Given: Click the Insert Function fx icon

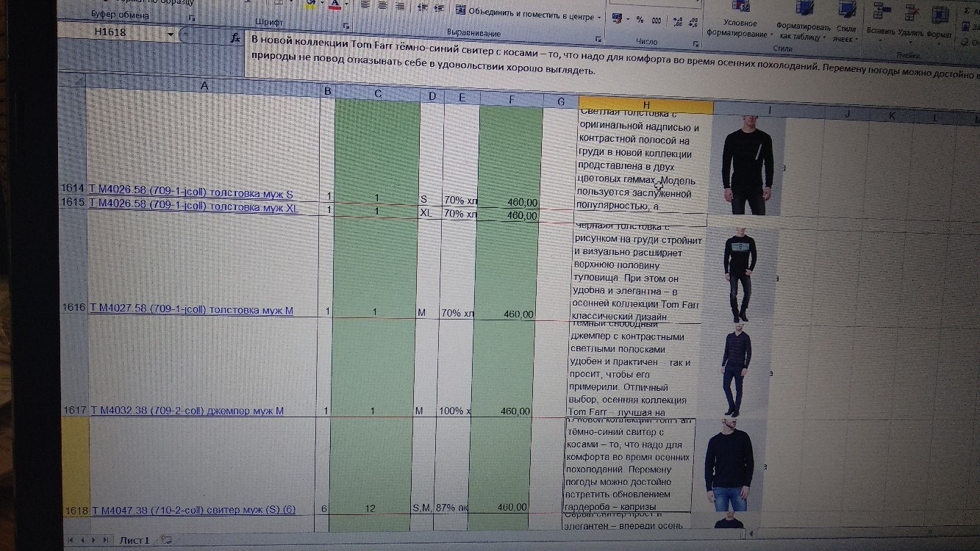Looking at the screenshot, I should click(x=236, y=38).
